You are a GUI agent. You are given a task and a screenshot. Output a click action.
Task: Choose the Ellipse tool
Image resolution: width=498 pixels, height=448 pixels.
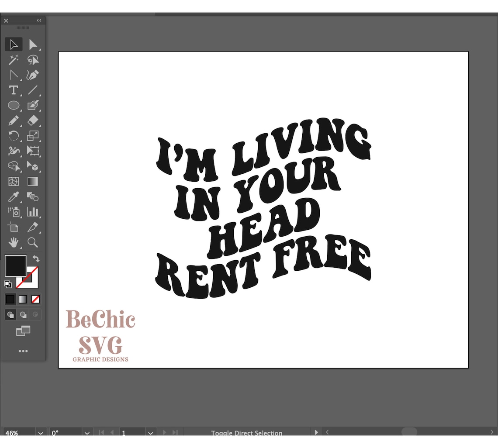click(x=14, y=105)
